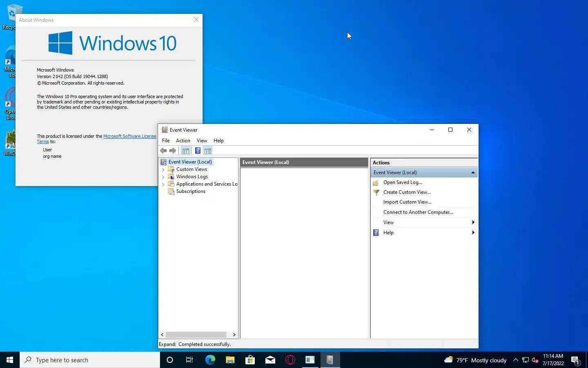Show hidden tray icons chevron
This screenshot has height=368, width=588.
pyautogui.click(x=515, y=360)
